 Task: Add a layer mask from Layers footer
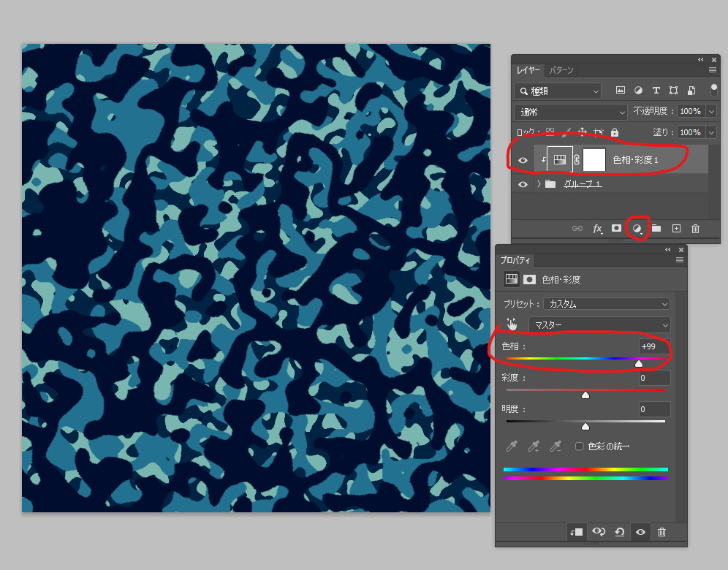(x=617, y=229)
